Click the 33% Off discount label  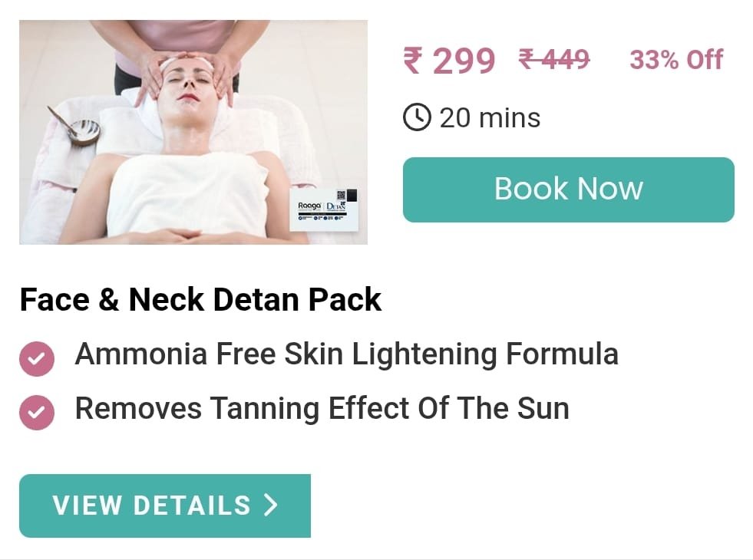tap(676, 60)
